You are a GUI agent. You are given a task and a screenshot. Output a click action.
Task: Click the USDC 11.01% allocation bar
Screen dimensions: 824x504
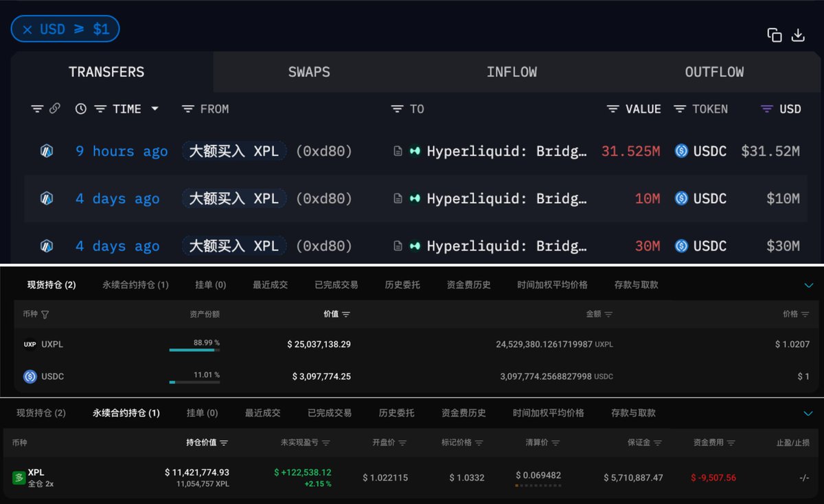[x=194, y=382]
